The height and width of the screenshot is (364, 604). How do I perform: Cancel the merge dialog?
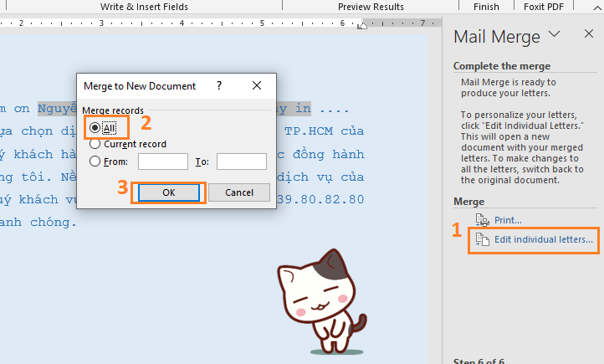coord(238,192)
